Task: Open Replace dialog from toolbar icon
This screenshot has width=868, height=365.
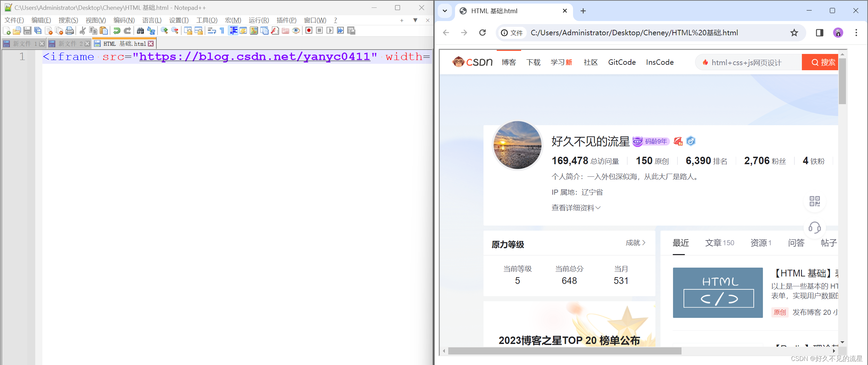Action: coord(151,31)
